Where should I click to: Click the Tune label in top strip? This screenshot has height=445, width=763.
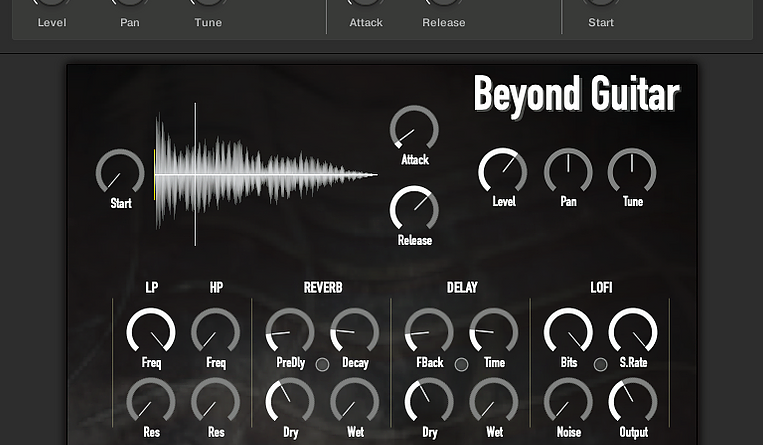click(x=208, y=22)
